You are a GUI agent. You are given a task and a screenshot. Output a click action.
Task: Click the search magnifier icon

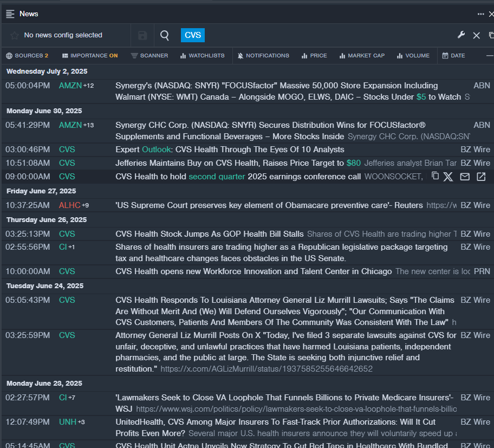(165, 35)
